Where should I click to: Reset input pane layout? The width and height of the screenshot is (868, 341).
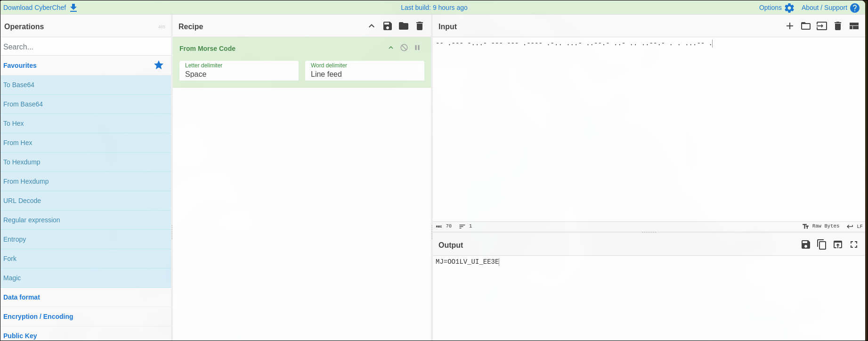click(853, 26)
